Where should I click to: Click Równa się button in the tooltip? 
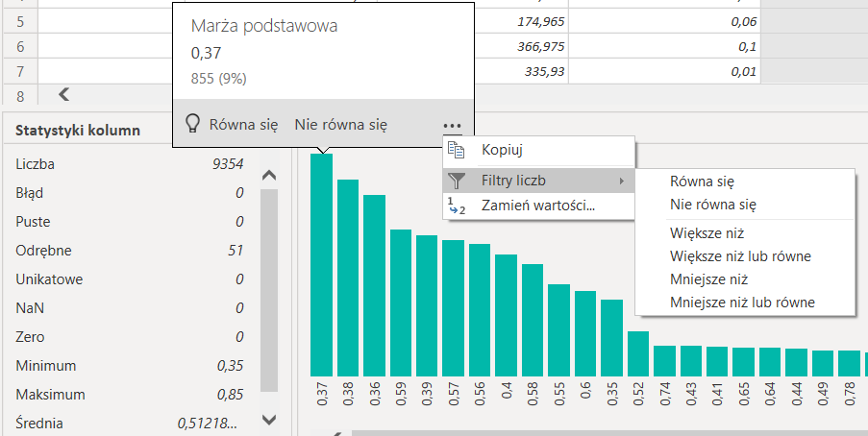[243, 125]
